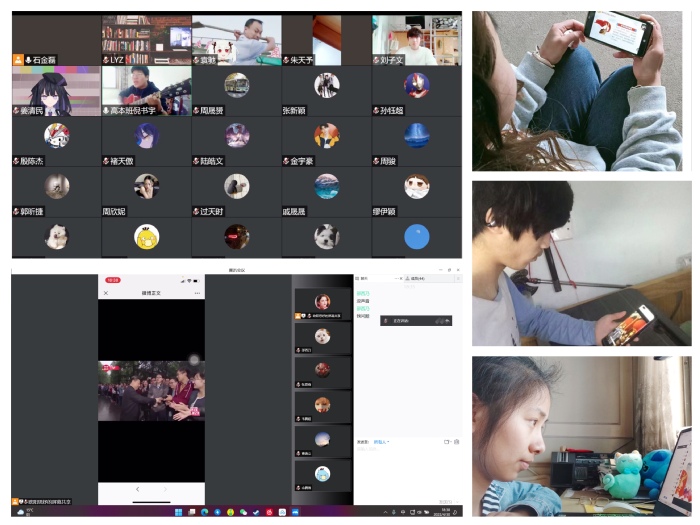Switch to the chat tab in side panel
The image size is (700, 525).
point(364,279)
